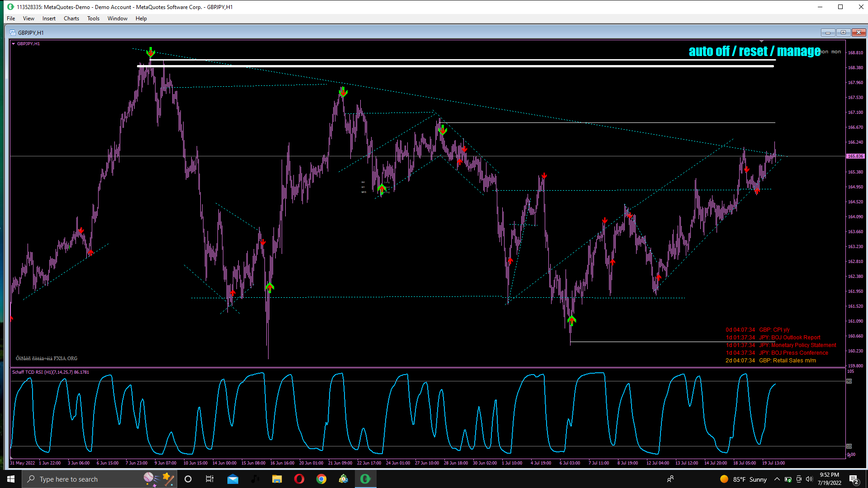The height and width of the screenshot is (488, 868).
Task: Open the Insert menu
Action: [49, 19]
